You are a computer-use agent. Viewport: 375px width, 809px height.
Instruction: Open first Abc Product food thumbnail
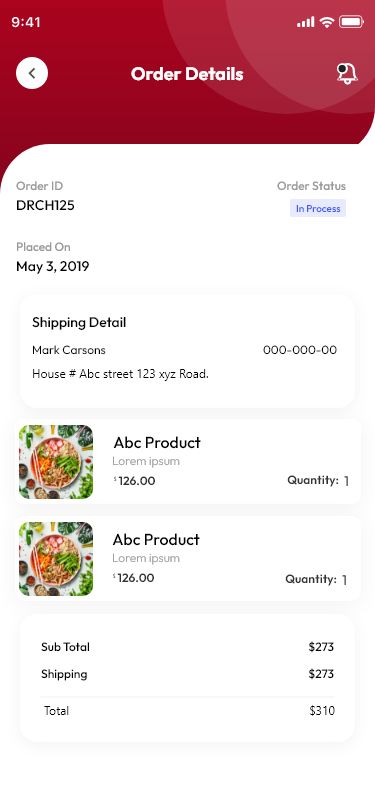click(x=56, y=462)
